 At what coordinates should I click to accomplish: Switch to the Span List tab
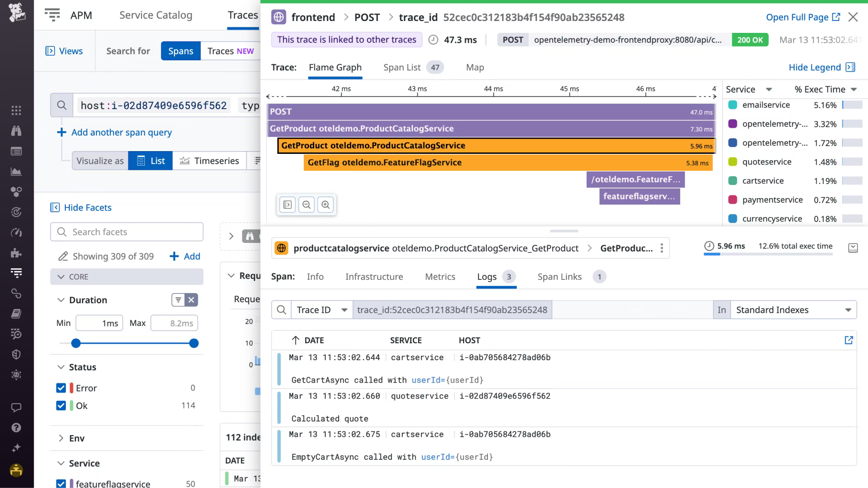(402, 68)
